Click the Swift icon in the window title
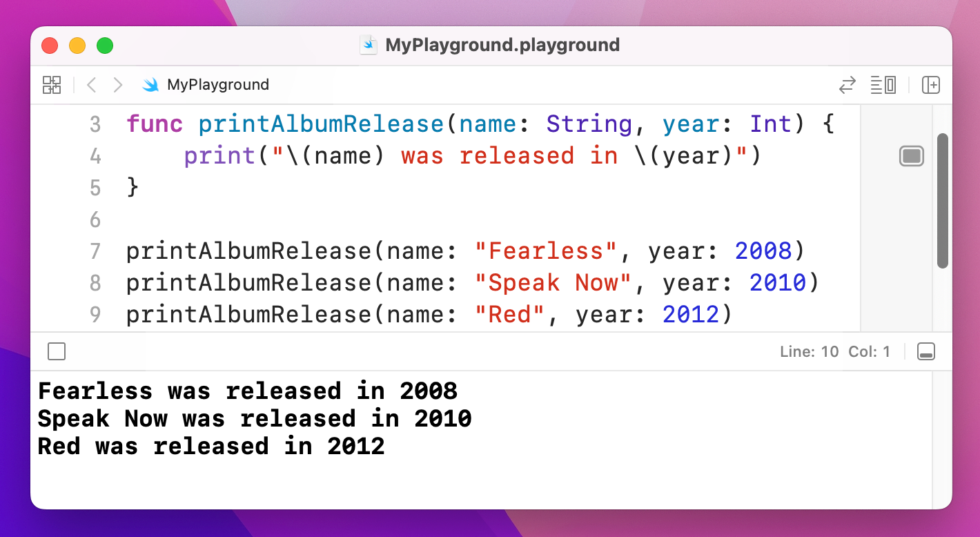Screen dimensions: 980x537 pyautogui.click(x=368, y=44)
